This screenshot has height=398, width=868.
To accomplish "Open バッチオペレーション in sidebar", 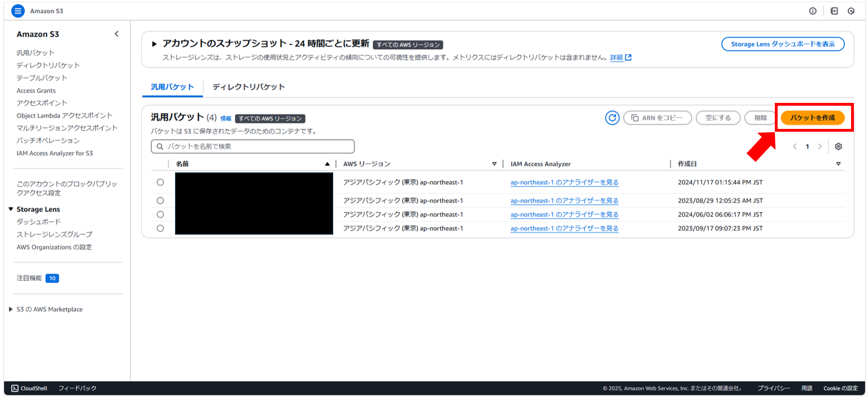I will [48, 140].
